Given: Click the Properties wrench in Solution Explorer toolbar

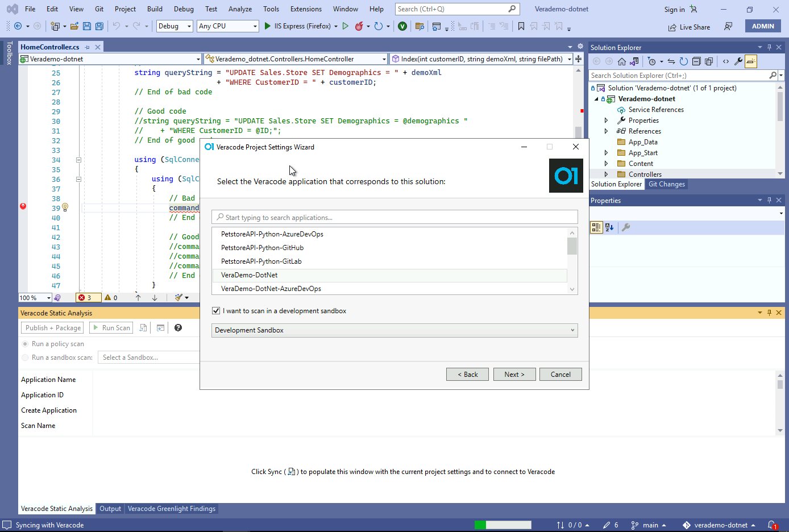Looking at the screenshot, I should pyautogui.click(x=738, y=61).
